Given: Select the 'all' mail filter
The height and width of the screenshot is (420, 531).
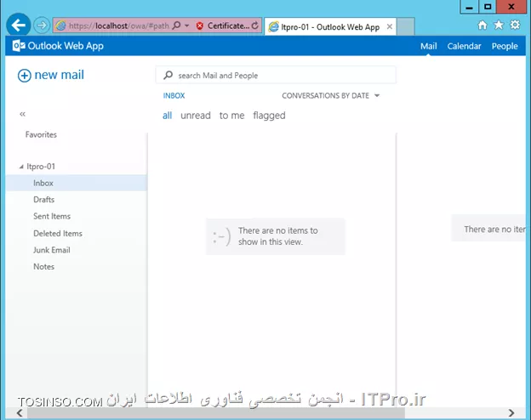Looking at the screenshot, I should 168,116.
